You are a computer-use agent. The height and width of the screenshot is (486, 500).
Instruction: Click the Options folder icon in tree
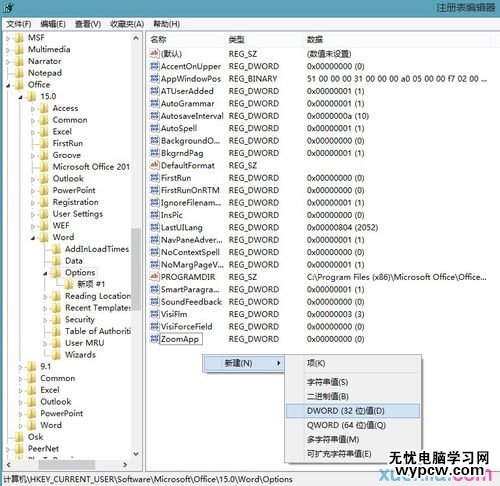[x=56, y=272]
